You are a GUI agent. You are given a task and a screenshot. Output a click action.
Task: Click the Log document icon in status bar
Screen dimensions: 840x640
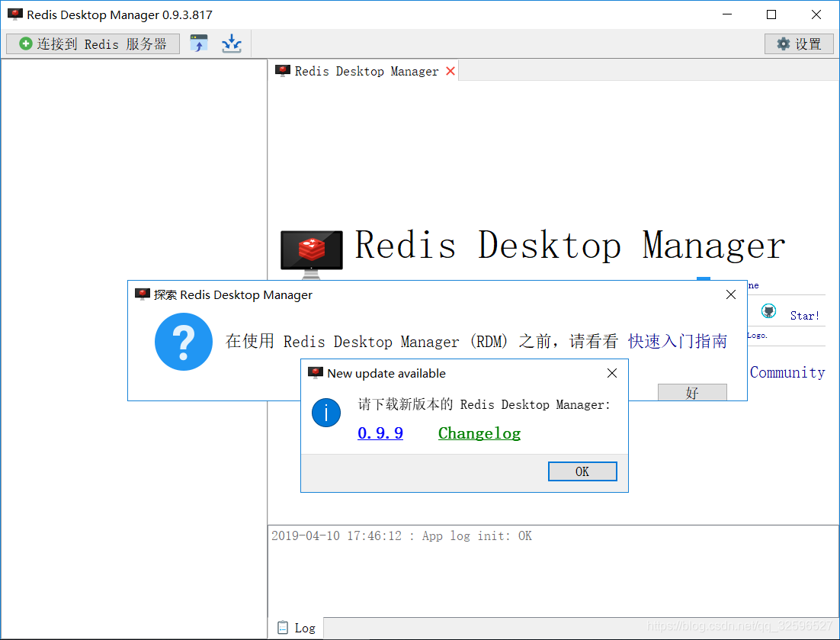283,627
